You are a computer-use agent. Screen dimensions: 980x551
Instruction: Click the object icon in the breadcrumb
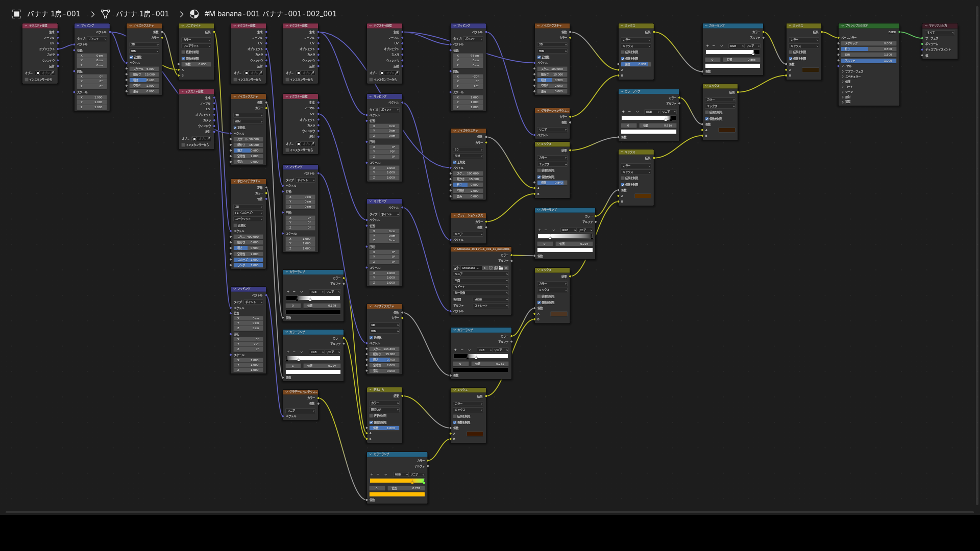coord(17,14)
